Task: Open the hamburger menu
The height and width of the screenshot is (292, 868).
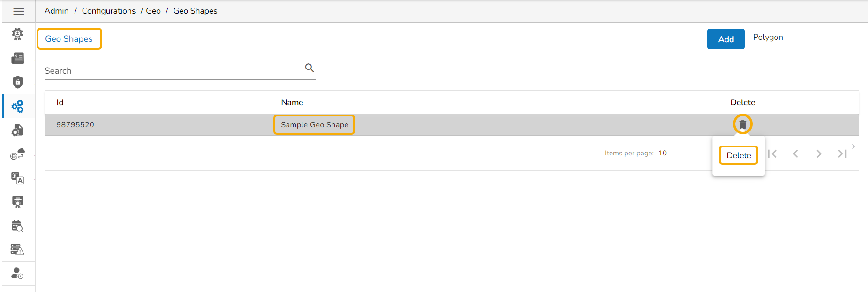Action: pyautogui.click(x=19, y=11)
